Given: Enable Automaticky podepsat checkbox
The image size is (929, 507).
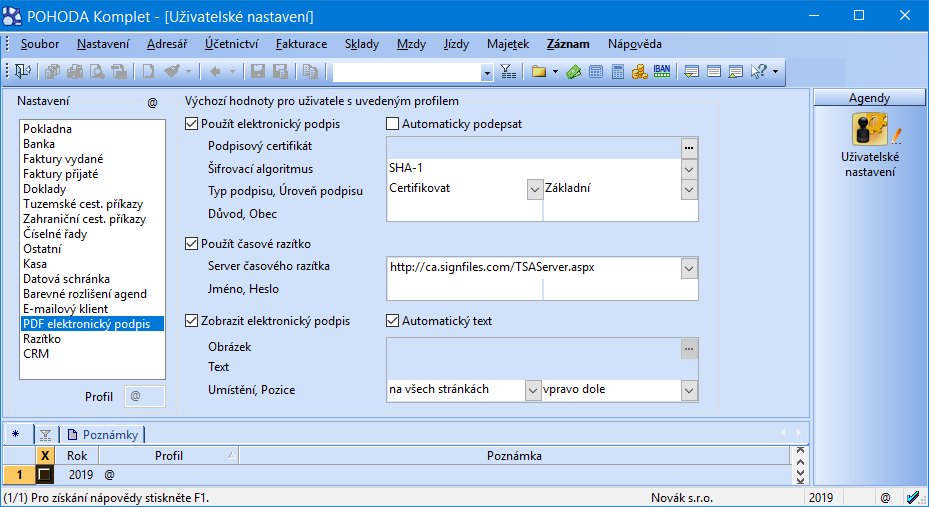Looking at the screenshot, I should 392,124.
